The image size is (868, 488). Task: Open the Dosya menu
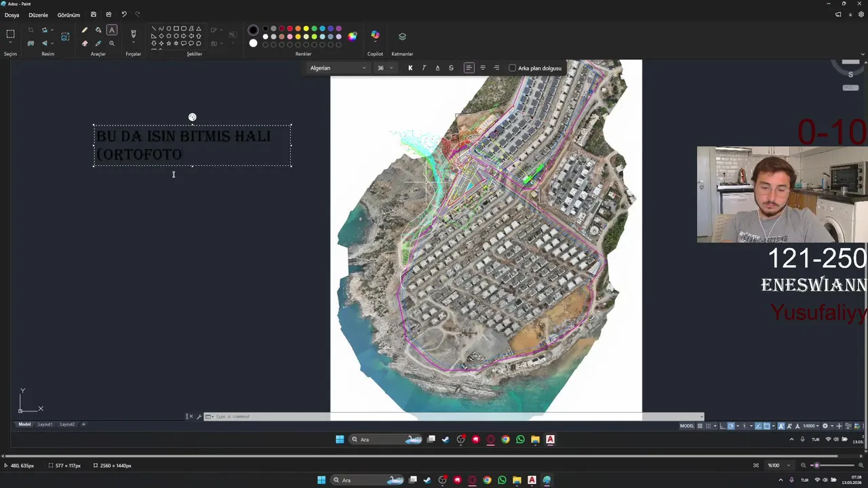pos(12,15)
